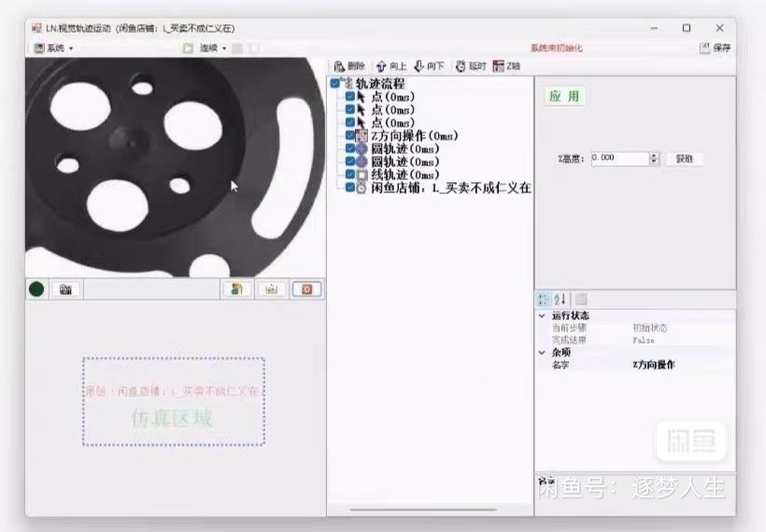Toggle the Z方向操作(0ms) checkbox
The height and width of the screenshot is (532, 766).
point(350,135)
